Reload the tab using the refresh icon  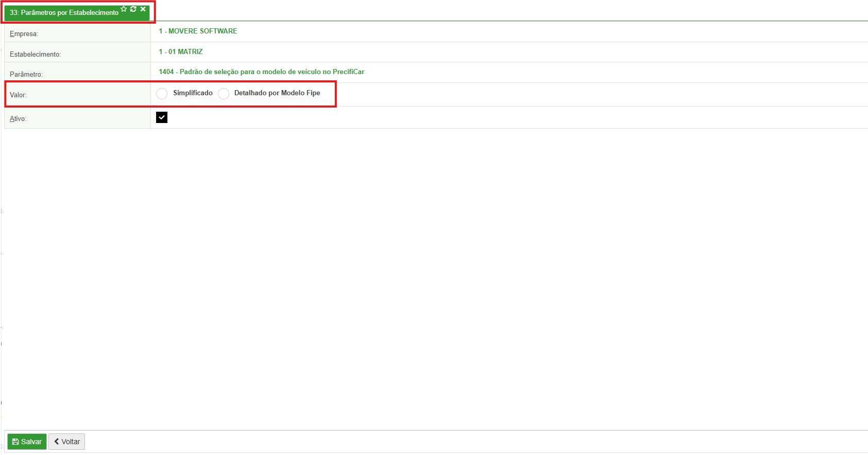[x=133, y=9]
